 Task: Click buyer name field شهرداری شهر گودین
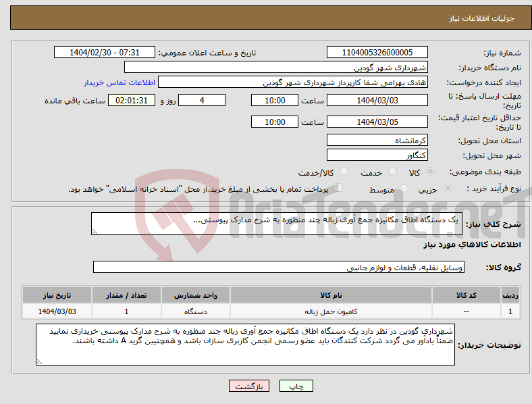[276, 67]
